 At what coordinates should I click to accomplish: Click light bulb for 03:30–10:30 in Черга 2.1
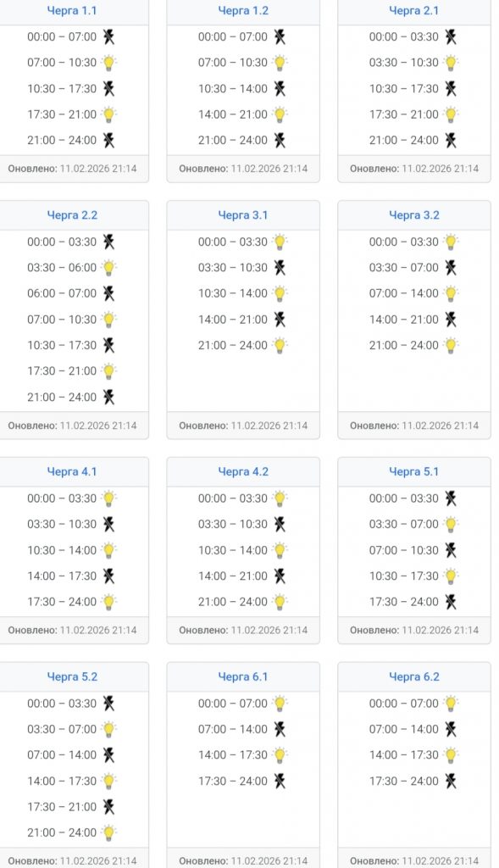click(x=451, y=63)
